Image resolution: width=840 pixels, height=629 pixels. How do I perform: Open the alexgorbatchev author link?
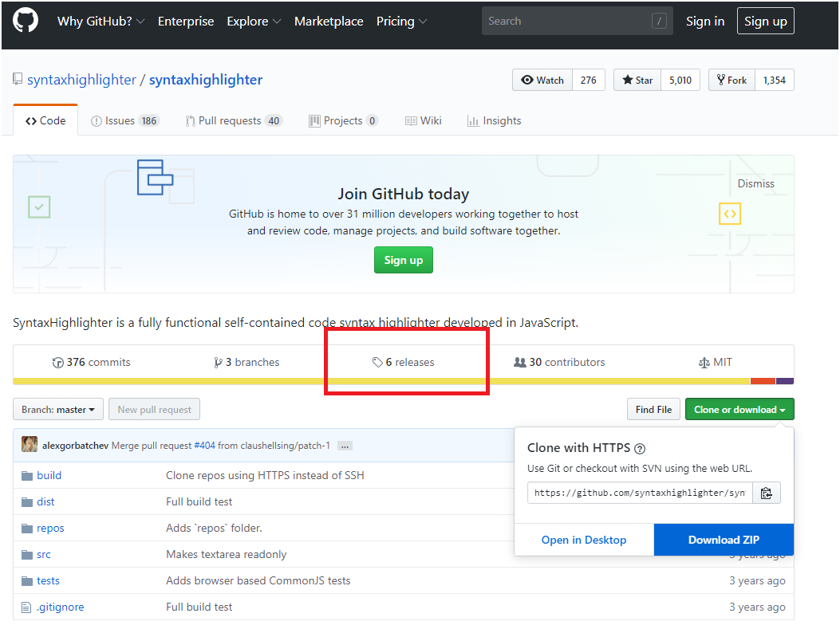pos(76,446)
